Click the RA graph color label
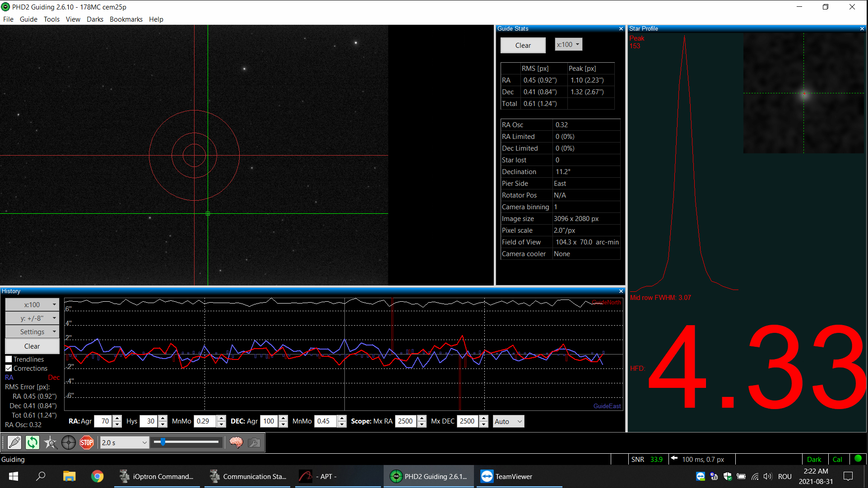 tap(9, 378)
